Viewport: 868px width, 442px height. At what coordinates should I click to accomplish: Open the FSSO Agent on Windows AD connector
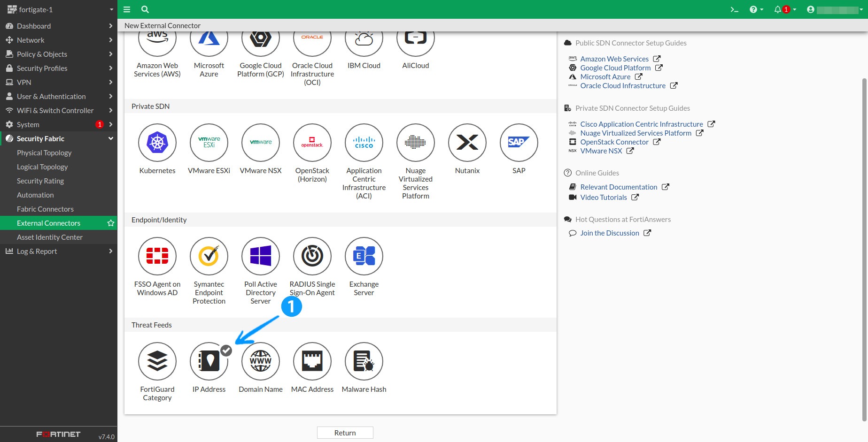[x=157, y=256]
